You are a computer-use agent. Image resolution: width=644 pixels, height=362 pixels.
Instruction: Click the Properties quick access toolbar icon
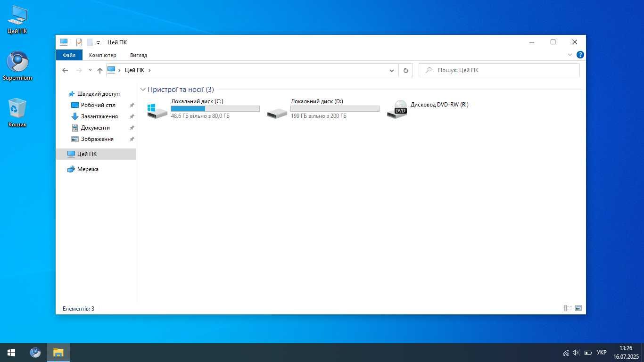pyautogui.click(x=79, y=42)
